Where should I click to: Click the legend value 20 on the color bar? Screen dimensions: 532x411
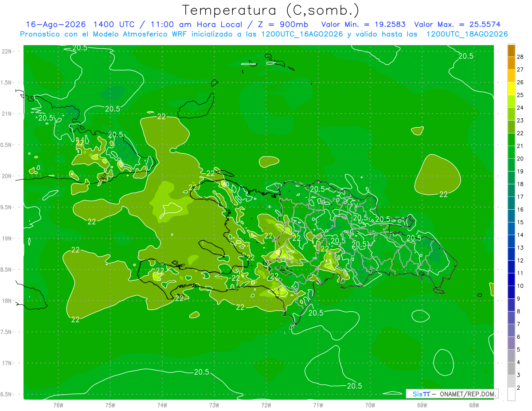click(520, 159)
